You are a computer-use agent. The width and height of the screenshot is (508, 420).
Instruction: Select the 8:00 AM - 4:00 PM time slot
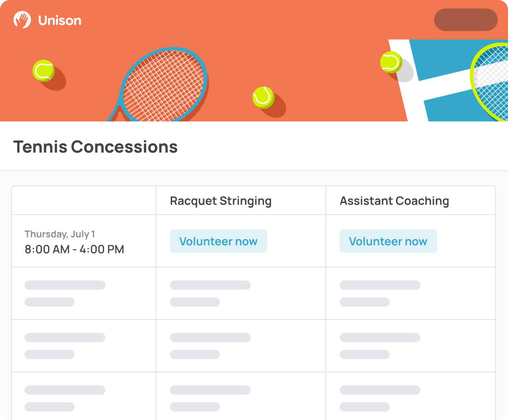click(x=74, y=249)
